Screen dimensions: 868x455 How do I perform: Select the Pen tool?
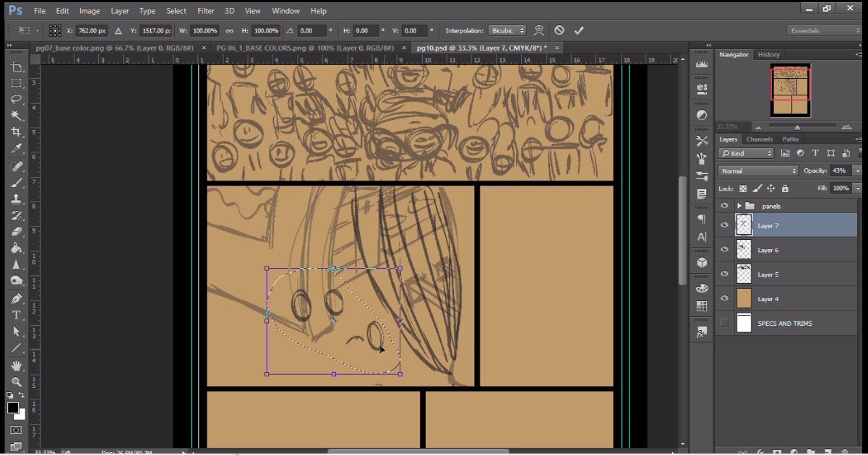click(x=17, y=300)
